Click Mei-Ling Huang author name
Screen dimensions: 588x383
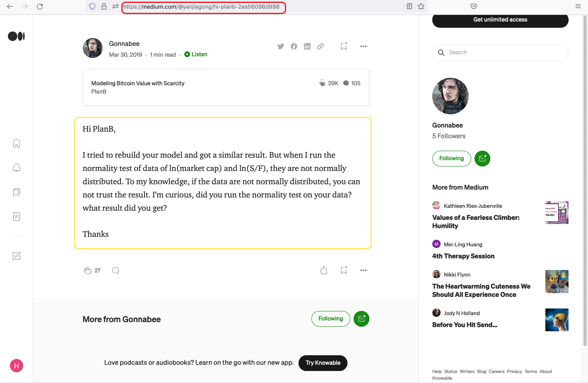pyautogui.click(x=463, y=244)
